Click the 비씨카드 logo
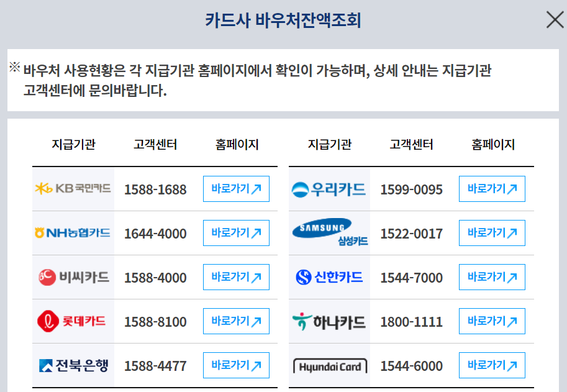 [74, 277]
